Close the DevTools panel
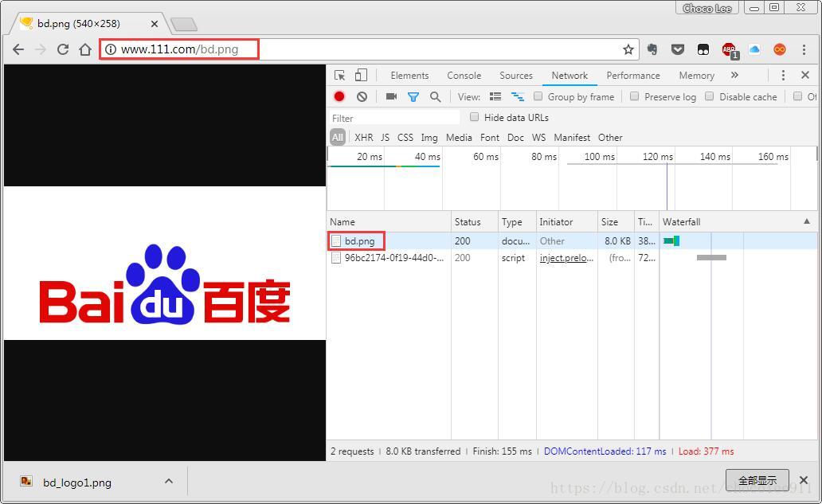This screenshot has width=822, height=504. point(805,75)
